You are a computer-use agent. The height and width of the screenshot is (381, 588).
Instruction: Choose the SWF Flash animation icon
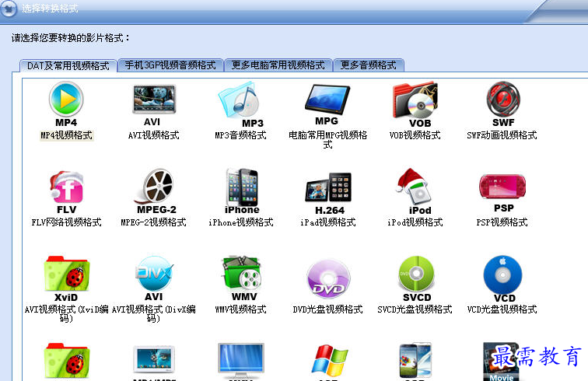(x=503, y=99)
